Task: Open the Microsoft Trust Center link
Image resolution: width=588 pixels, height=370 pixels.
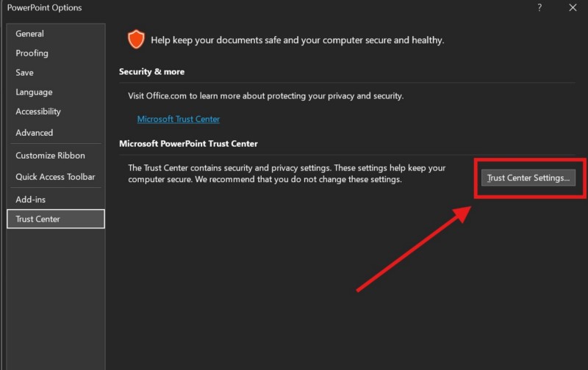Action: click(179, 119)
